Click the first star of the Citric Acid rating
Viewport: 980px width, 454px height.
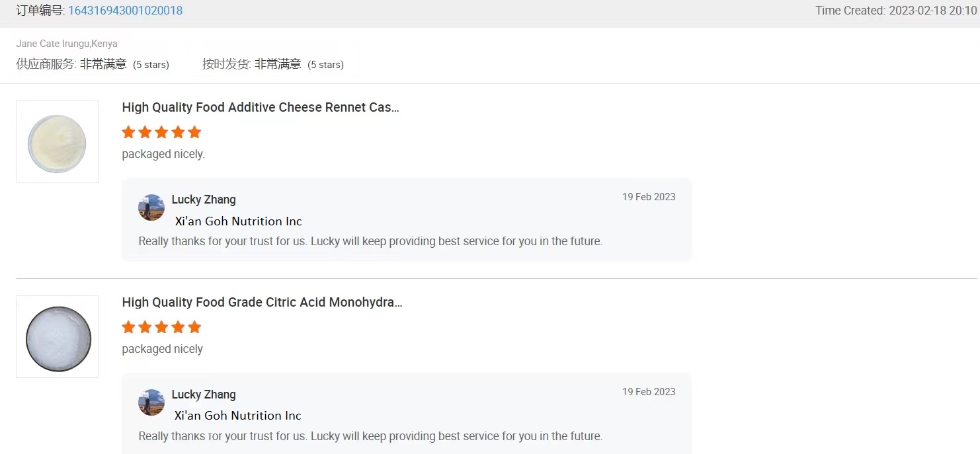(x=128, y=327)
